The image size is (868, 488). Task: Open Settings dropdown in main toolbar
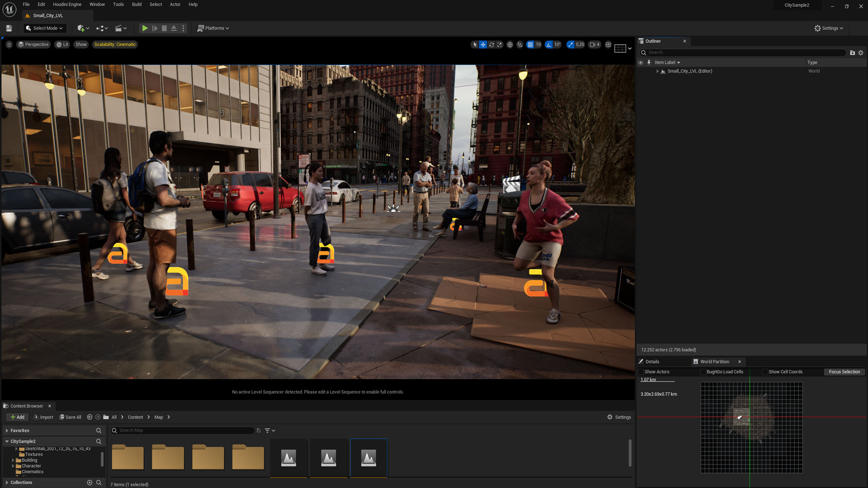[829, 28]
